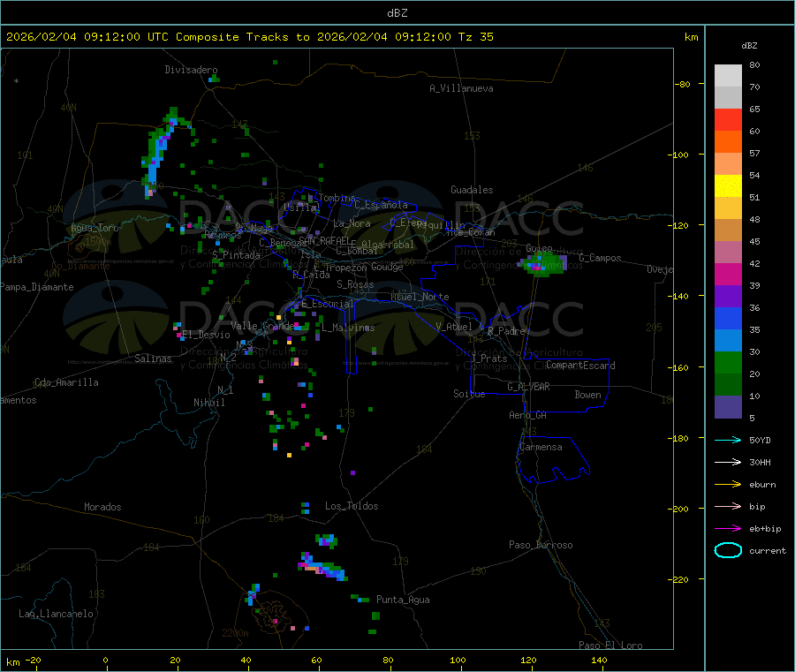
Task: Pick the top white 70-80 dBZ band
Action: 728,76
